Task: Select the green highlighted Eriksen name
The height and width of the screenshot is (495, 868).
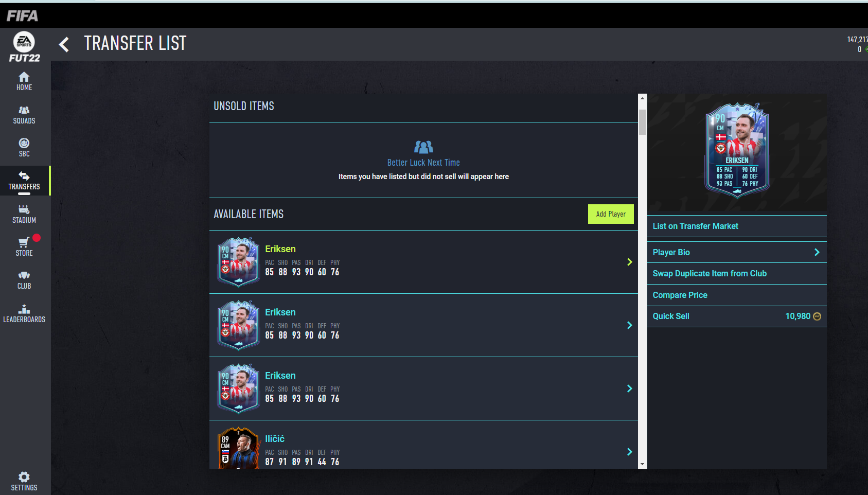Action: coord(280,249)
